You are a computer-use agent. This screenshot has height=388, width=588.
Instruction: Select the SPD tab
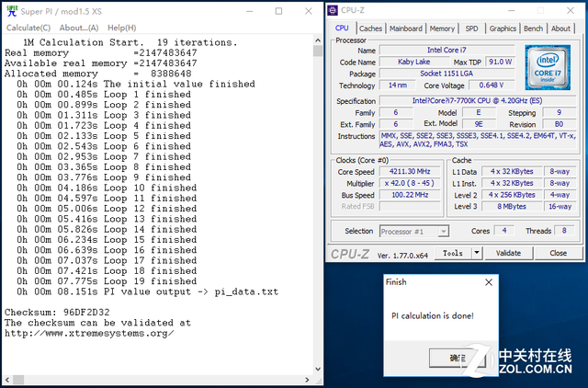coord(471,29)
